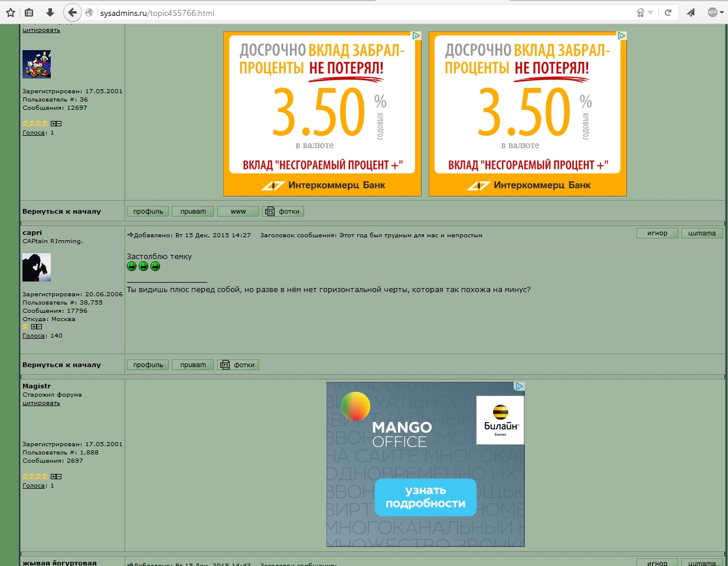This screenshot has width=728, height=566.
Task: Vote plus for capri
Action: click(34, 326)
